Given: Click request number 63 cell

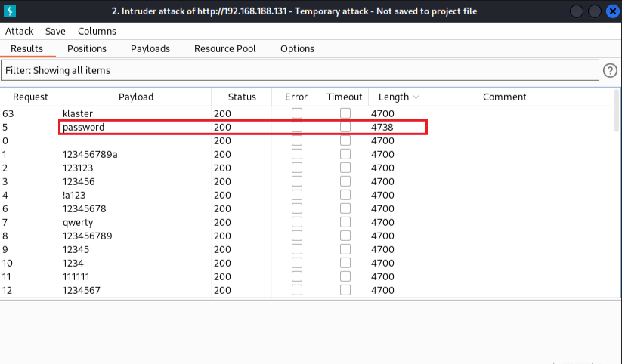Looking at the screenshot, I should click(30, 113).
